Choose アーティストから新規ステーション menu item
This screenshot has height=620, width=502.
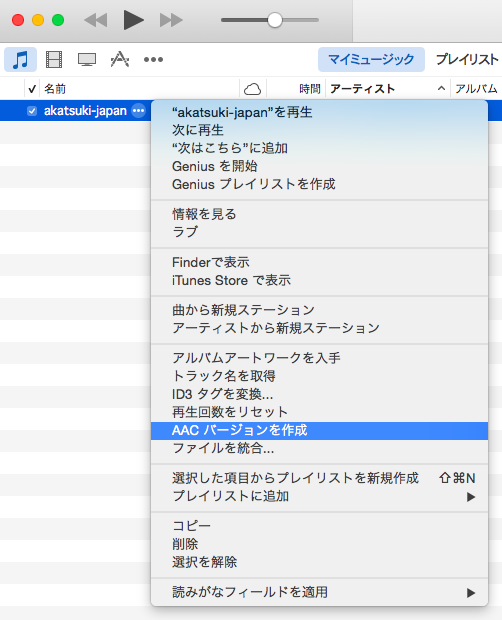click(319, 328)
